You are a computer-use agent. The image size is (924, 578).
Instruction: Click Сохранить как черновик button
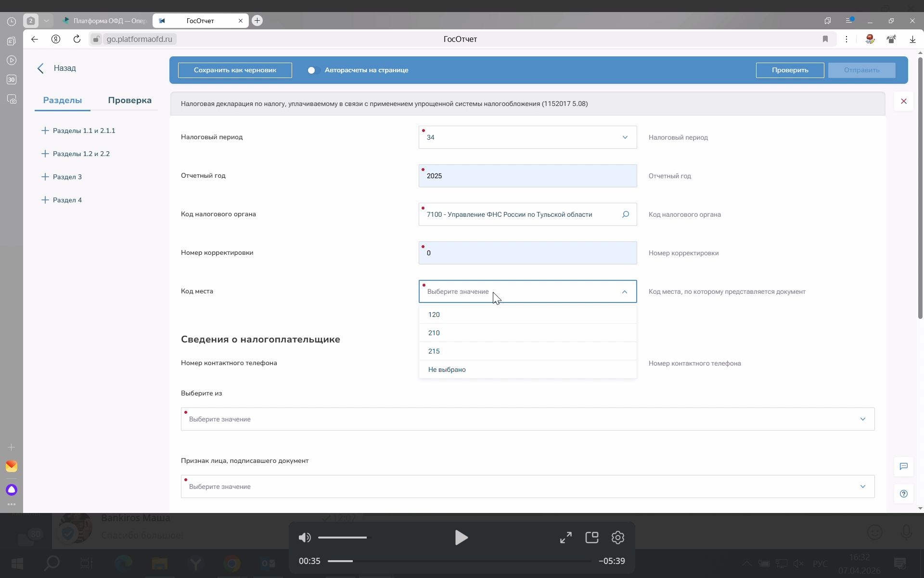click(235, 70)
